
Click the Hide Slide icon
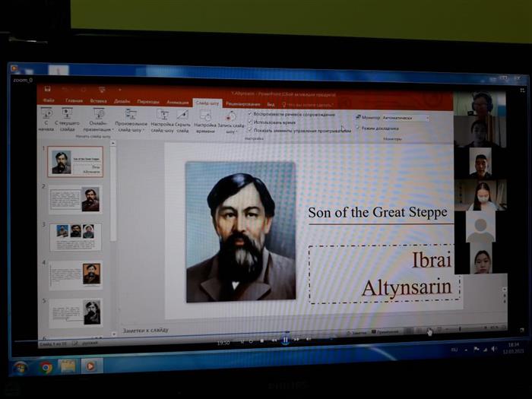[x=182, y=116]
